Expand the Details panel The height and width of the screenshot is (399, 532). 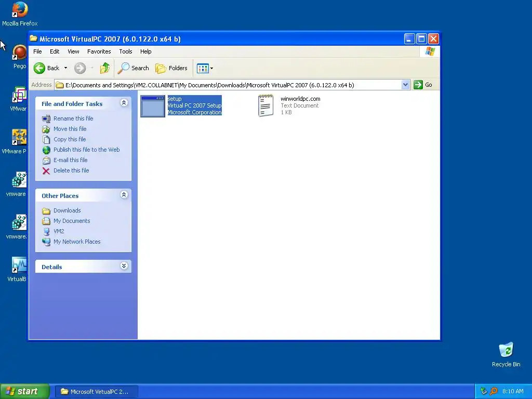[124, 266]
